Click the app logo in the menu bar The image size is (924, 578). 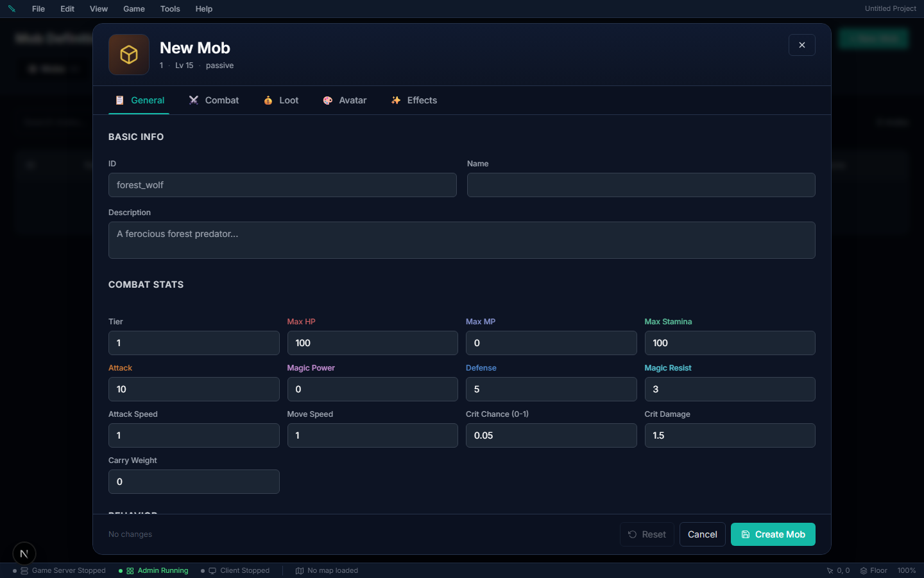pyautogui.click(x=12, y=9)
